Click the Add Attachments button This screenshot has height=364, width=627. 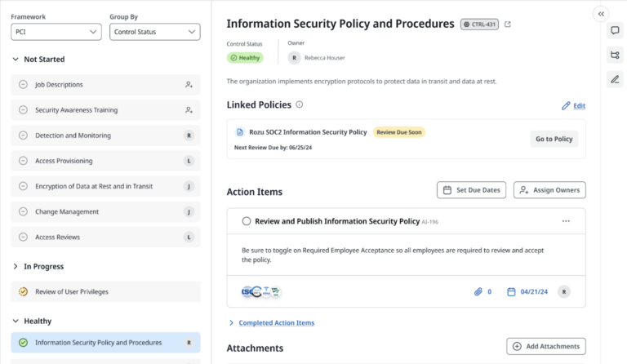[x=545, y=346]
